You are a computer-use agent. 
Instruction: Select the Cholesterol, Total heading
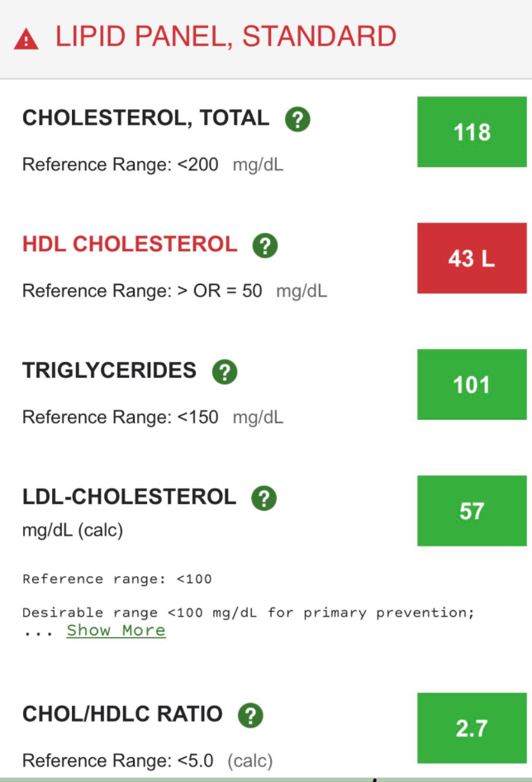pos(145,118)
